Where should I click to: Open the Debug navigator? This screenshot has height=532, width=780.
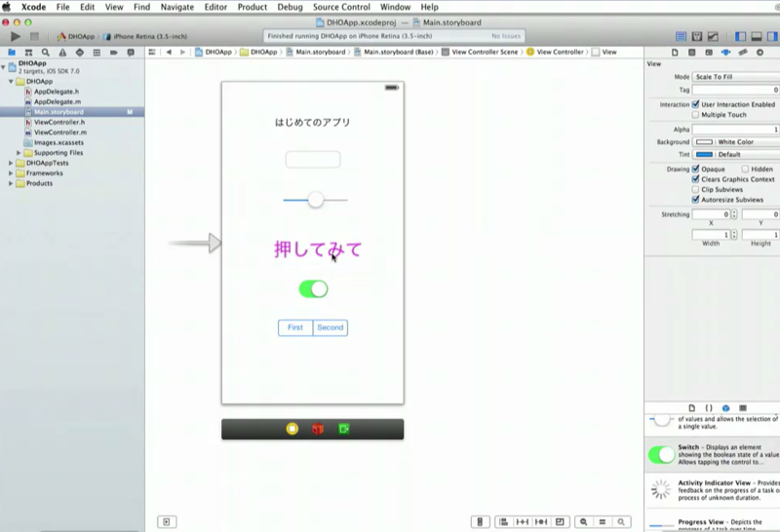(97, 53)
